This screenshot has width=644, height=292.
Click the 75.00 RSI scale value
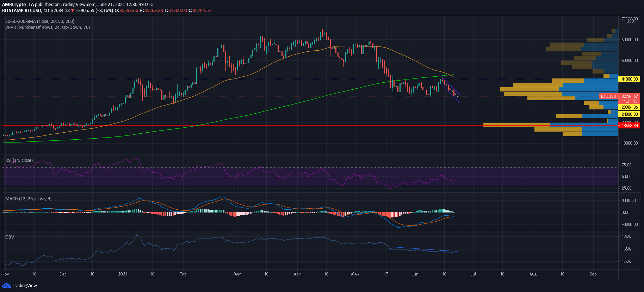(626, 165)
